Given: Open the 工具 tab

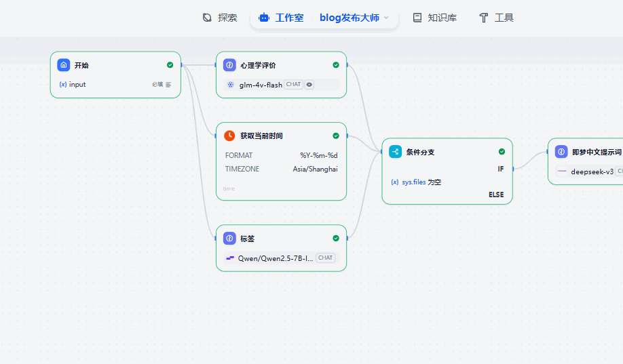Looking at the screenshot, I should click(x=496, y=18).
